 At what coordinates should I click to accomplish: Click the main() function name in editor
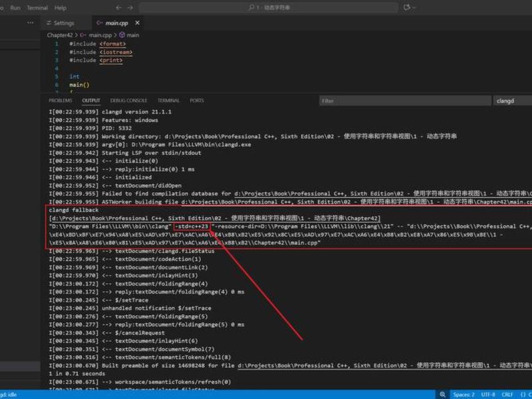[79, 85]
